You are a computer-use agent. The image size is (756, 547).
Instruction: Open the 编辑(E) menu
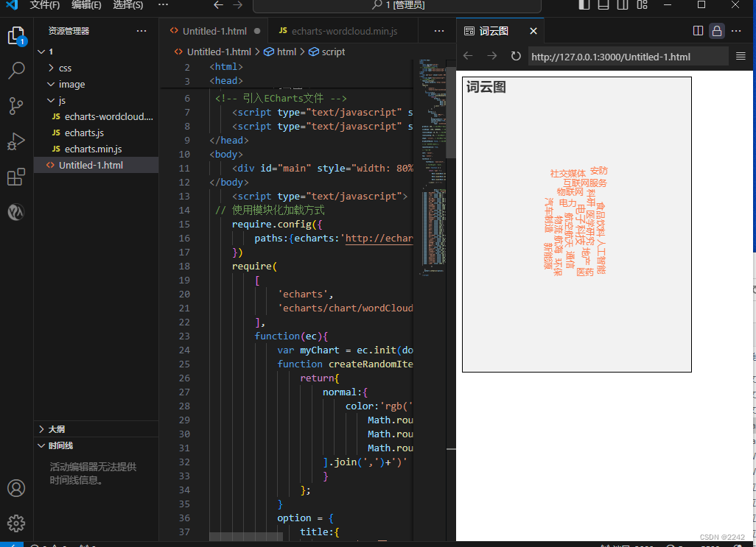[x=86, y=5]
